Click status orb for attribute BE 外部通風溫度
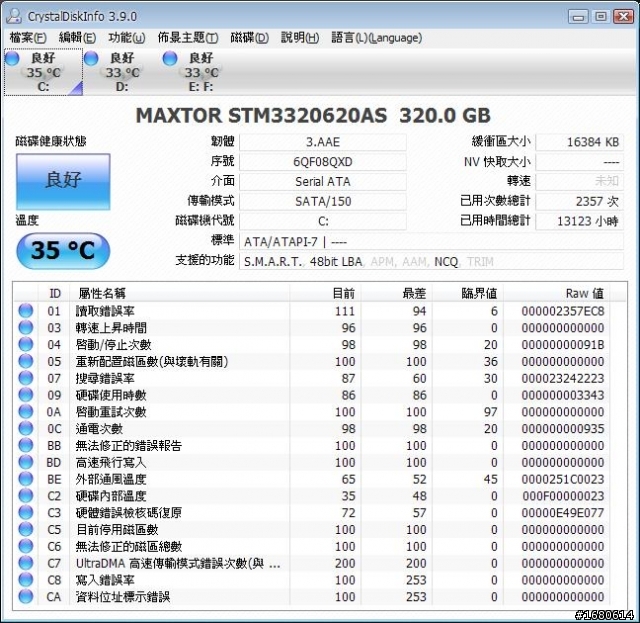The width and height of the screenshot is (640, 623). (26, 479)
